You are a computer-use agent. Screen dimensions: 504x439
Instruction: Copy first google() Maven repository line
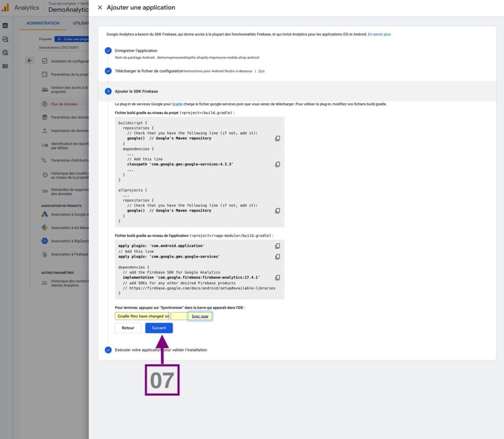(278, 138)
